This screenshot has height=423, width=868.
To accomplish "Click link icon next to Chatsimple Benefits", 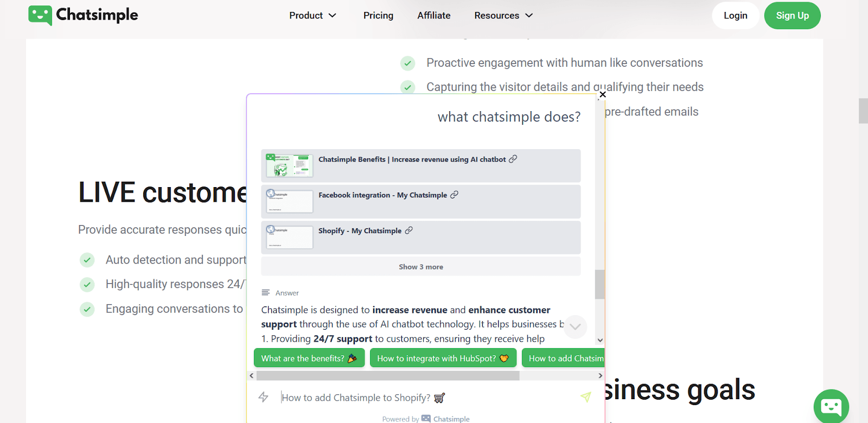I will [513, 159].
